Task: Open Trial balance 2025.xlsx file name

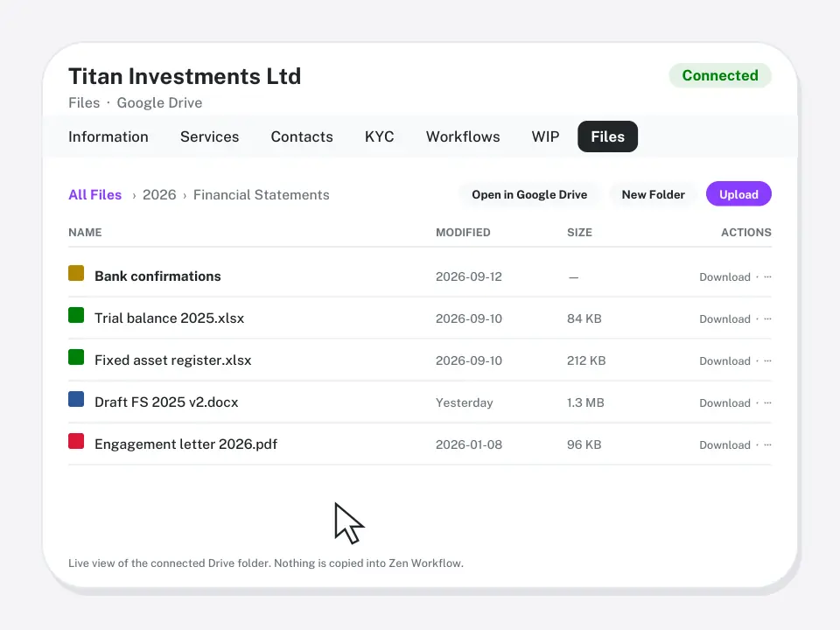Action: (x=169, y=318)
